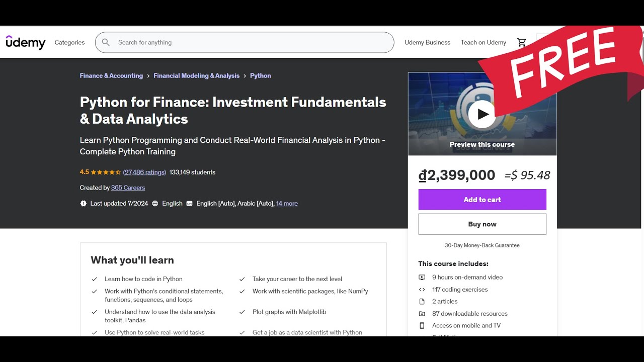This screenshot has height=362, width=644.
Task: Expand the 14 more languages link
Action: tap(287, 204)
